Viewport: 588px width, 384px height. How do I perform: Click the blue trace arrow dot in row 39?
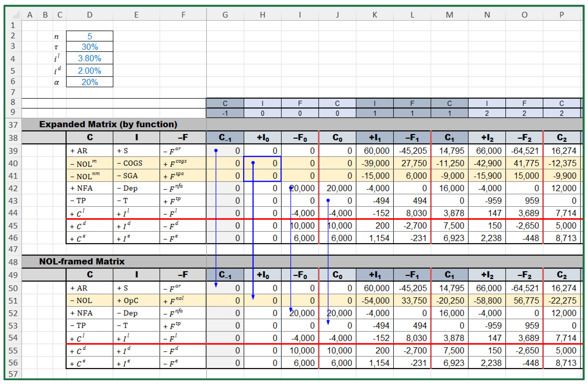[216, 150]
